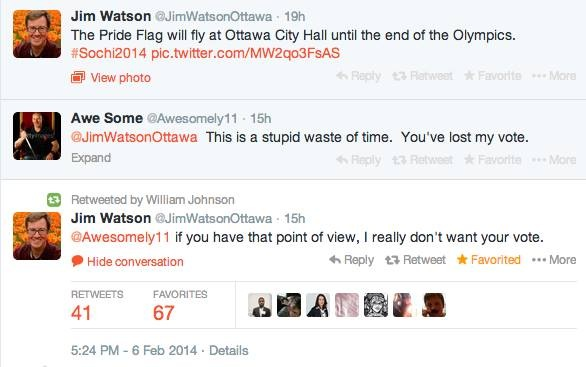Open View photo on Pride Flag tweet

pos(111,78)
